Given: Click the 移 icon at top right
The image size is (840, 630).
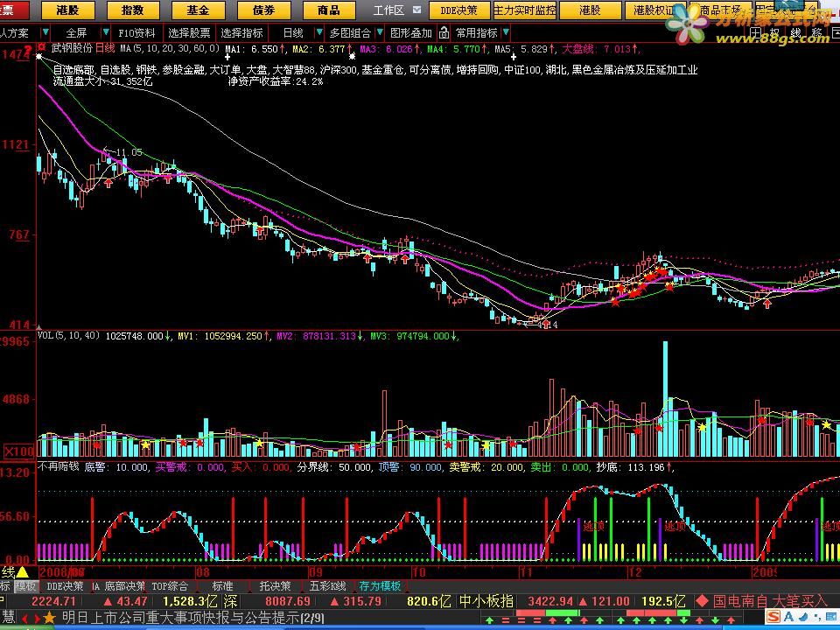Looking at the screenshot, I should click(x=817, y=32).
